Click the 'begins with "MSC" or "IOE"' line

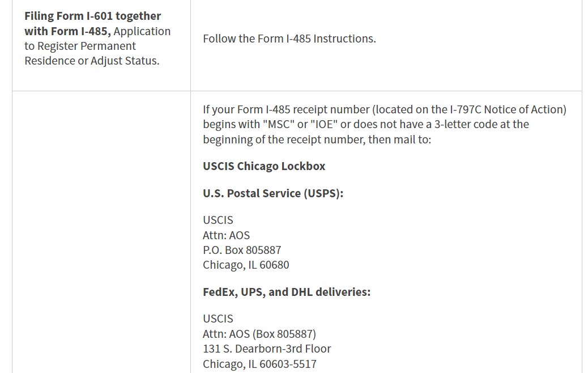[365, 124]
